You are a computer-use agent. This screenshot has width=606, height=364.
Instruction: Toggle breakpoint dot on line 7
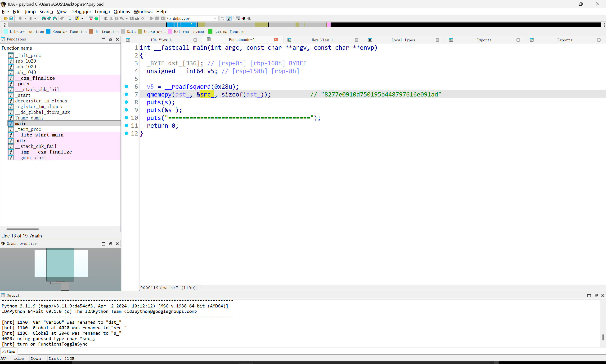126,94
